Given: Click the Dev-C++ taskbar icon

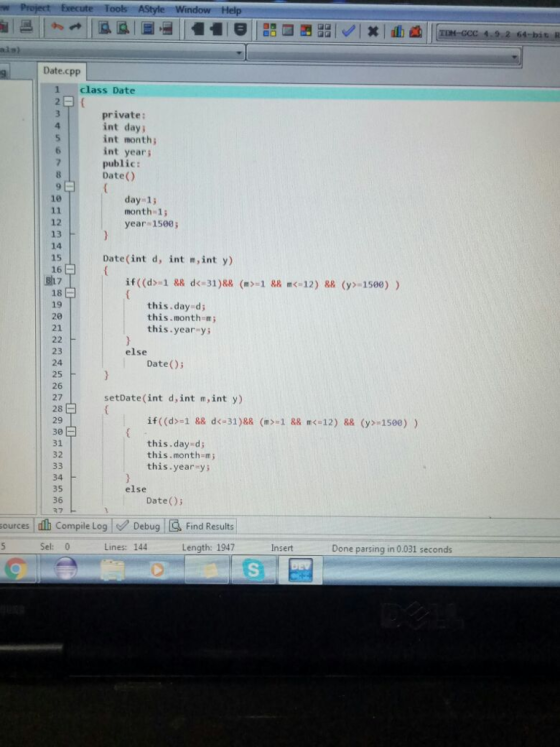Looking at the screenshot, I should pos(300,570).
